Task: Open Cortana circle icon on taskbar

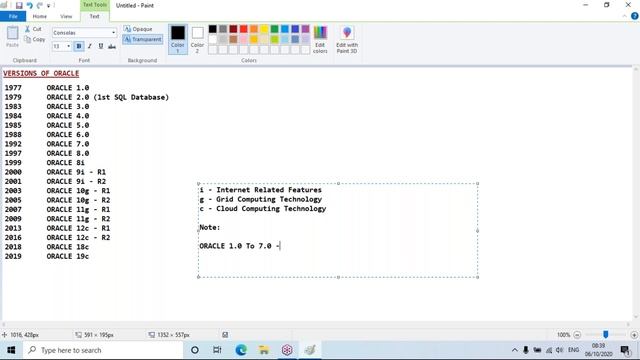Action: 195,350
